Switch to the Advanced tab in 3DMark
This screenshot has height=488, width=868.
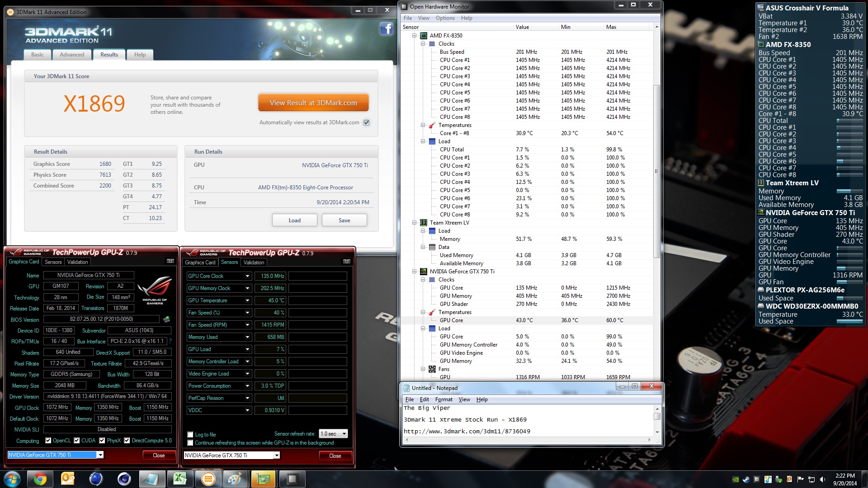pyautogui.click(x=72, y=55)
